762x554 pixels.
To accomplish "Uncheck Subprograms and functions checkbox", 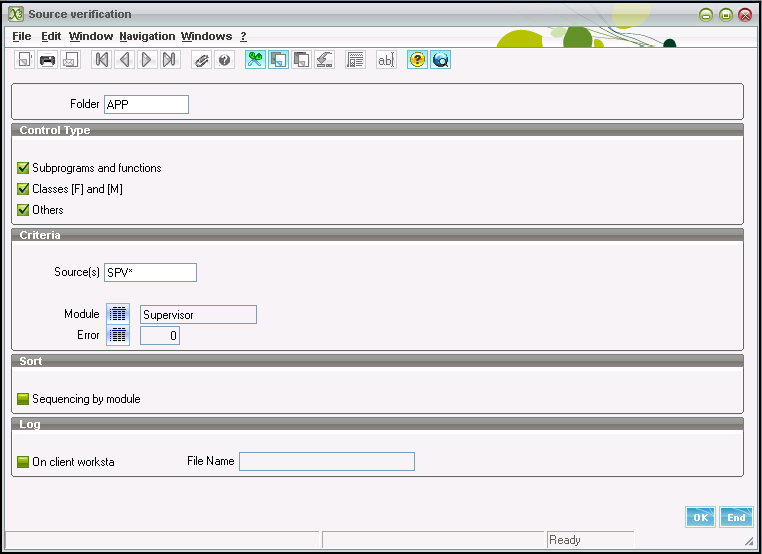I will [23, 168].
